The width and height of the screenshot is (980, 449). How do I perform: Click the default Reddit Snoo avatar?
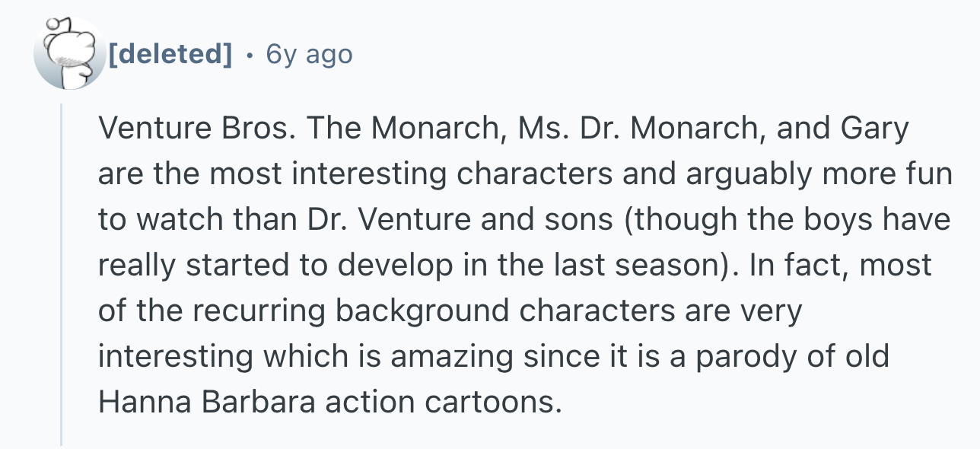[70, 54]
